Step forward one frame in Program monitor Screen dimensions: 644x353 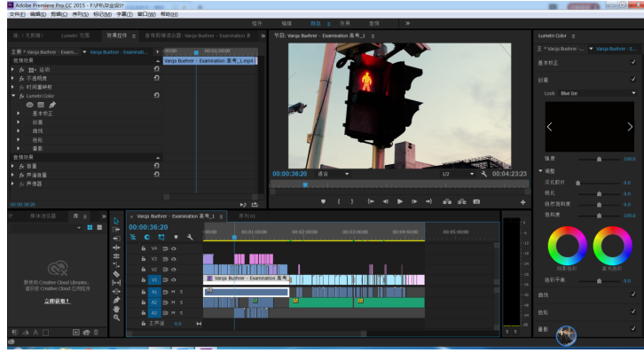pyautogui.click(x=414, y=201)
